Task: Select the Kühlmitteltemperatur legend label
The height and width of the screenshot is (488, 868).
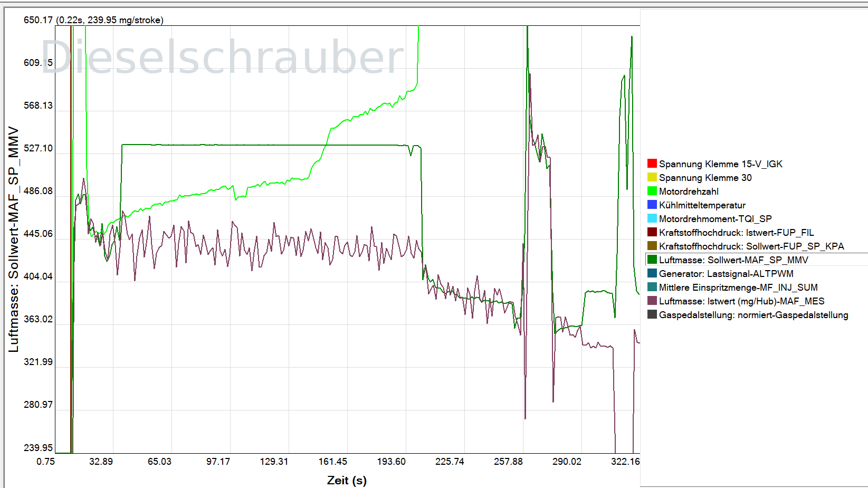Action: (702, 205)
